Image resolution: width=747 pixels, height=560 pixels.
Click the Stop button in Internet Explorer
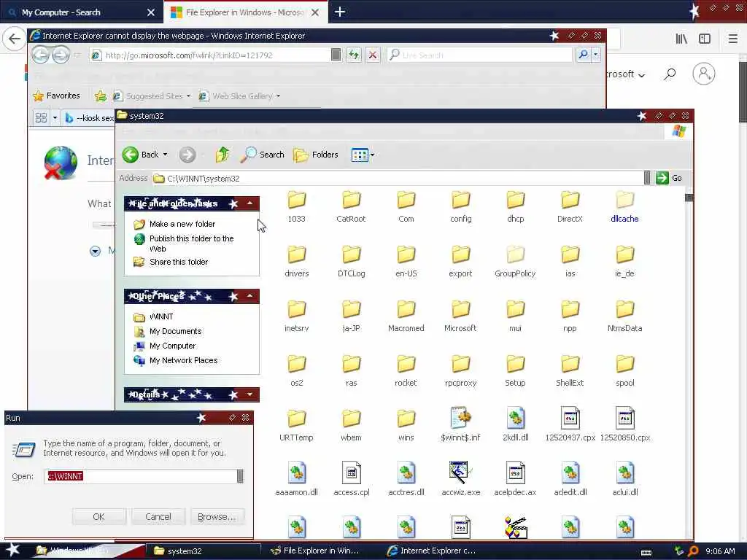373,55
